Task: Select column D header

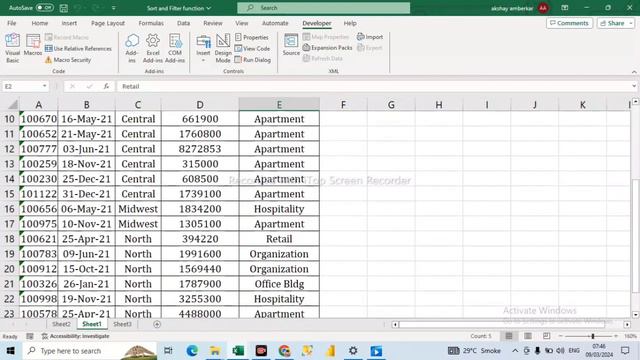Action: 200,105
